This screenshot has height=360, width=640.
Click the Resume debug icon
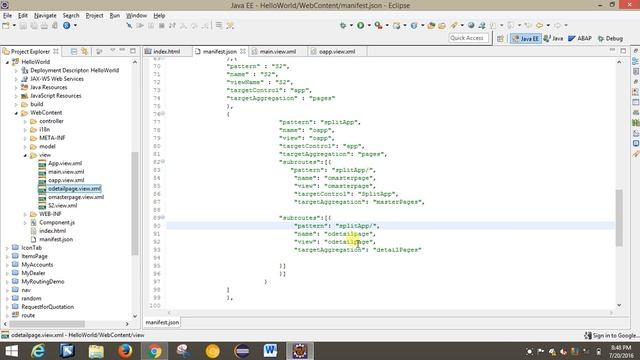[140, 25]
